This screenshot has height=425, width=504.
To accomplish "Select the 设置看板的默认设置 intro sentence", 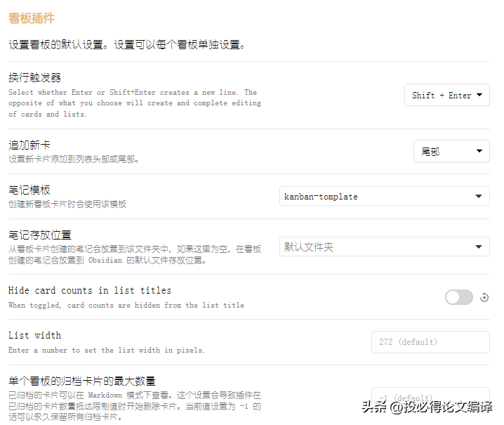I will coord(127,45).
